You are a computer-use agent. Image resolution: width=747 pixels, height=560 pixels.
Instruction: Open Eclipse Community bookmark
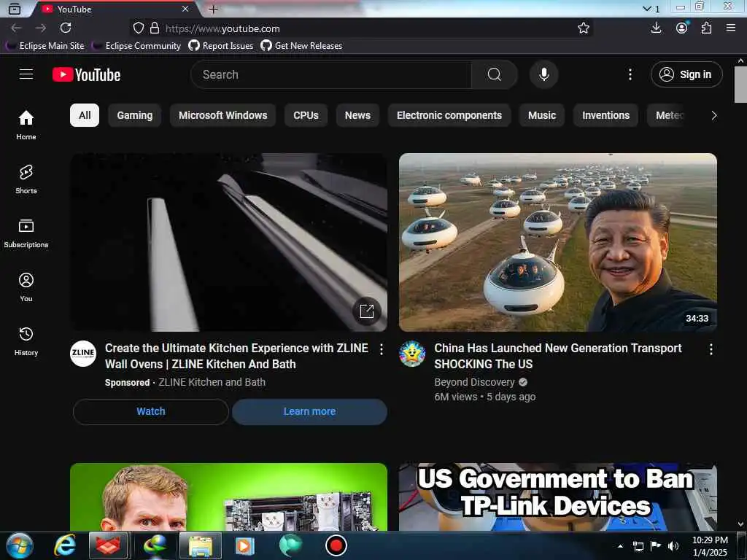[x=136, y=46]
